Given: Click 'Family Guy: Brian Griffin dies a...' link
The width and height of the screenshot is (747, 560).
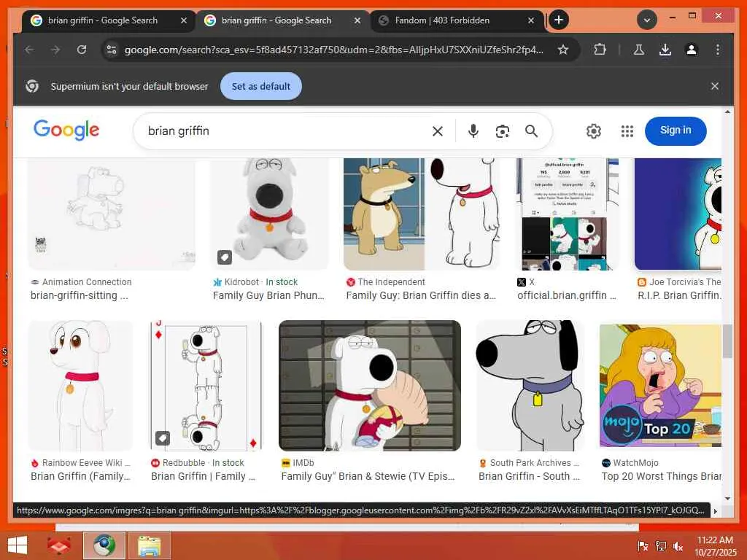Looking at the screenshot, I should coord(421,296).
